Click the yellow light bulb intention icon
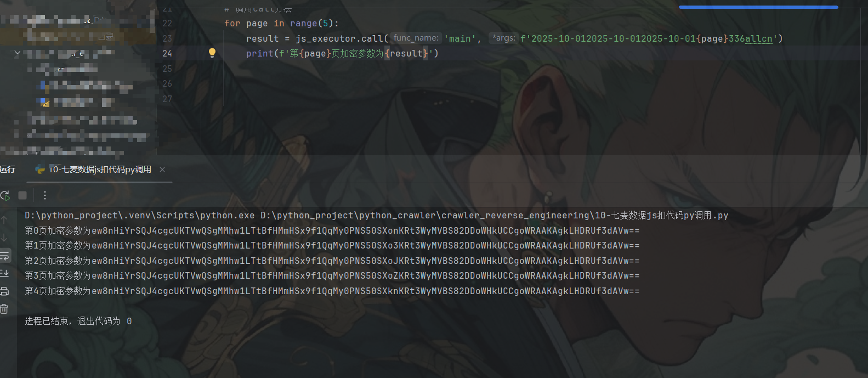Viewport: 868px width, 378px height. (x=212, y=53)
